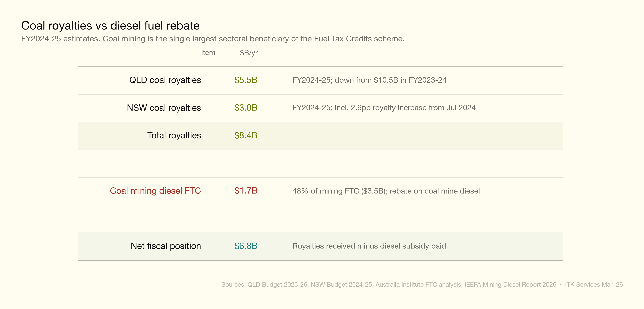Screen dimensions: 644x309
Task: Select the $6.8B net fiscal value
Action: [x=246, y=246]
